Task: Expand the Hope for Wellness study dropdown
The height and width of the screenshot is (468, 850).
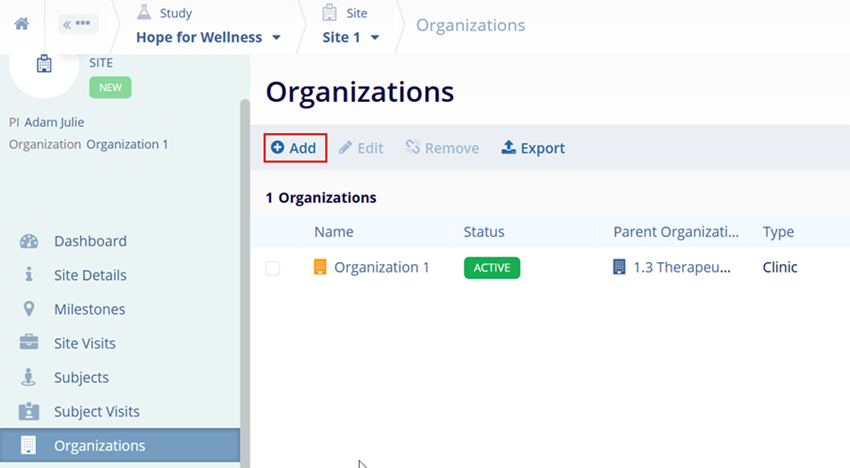Action: pyautogui.click(x=209, y=38)
